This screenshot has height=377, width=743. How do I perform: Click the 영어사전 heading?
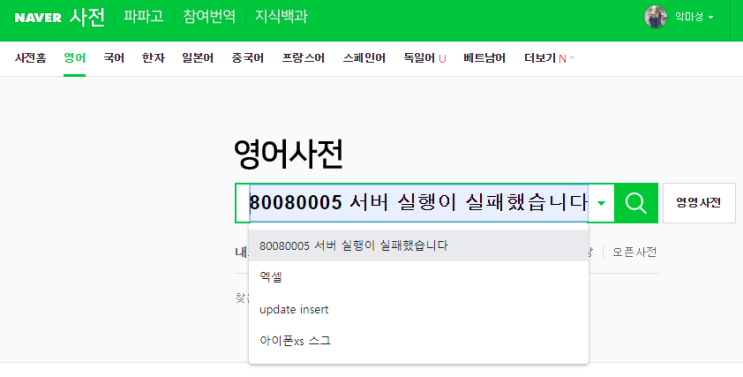pos(289,153)
